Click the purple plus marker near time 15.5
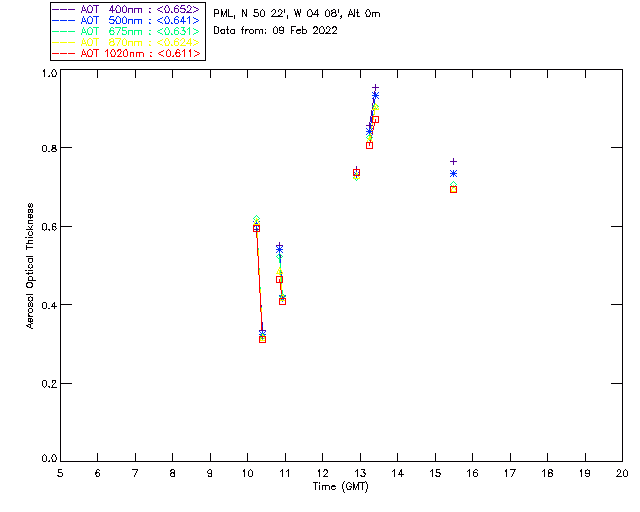Image resolution: width=640 pixels, height=512 pixels. tap(453, 162)
